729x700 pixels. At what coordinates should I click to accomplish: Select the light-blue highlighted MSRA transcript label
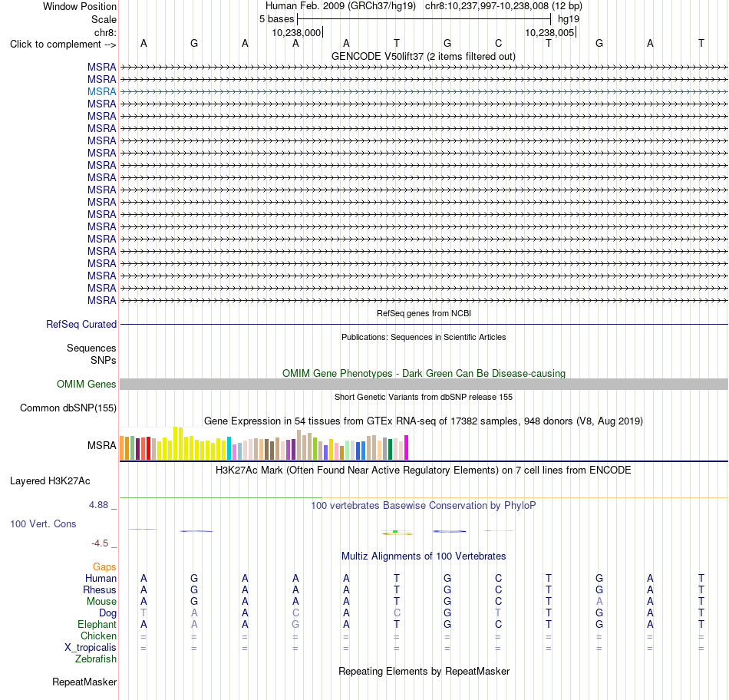(101, 91)
